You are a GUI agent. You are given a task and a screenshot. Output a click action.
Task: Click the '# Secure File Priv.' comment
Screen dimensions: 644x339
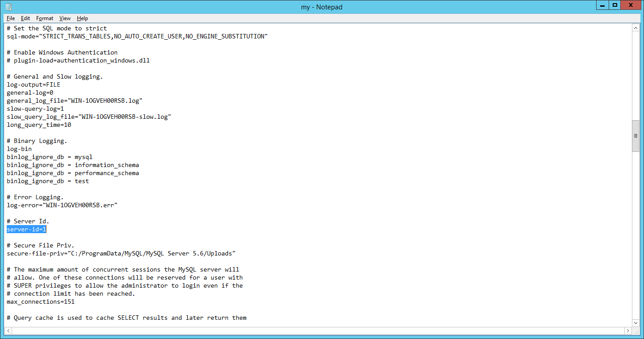tap(41, 245)
